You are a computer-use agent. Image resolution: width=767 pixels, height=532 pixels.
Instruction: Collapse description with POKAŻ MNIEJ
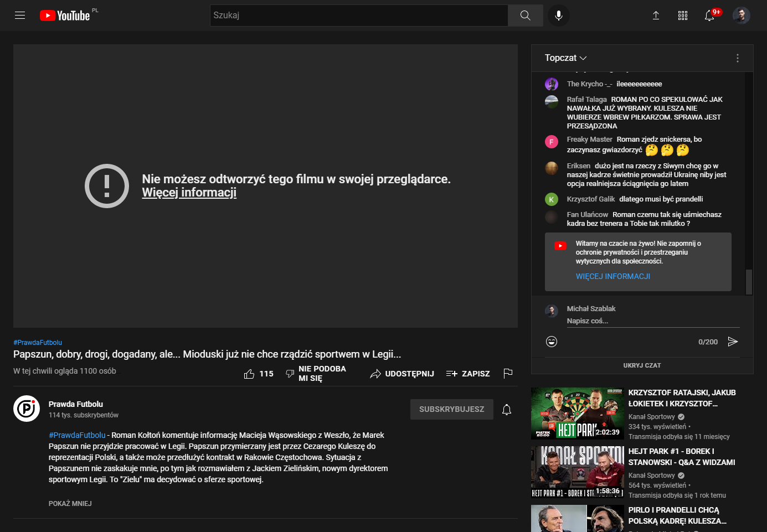pos(70,504)
